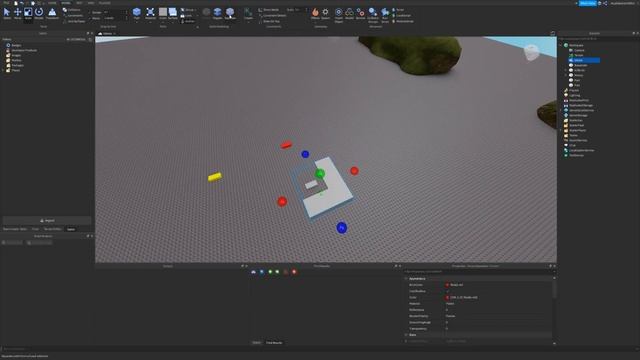
Task: Click the Import button in Game panel
Action: pyautogui.click(x=47, y=220)
